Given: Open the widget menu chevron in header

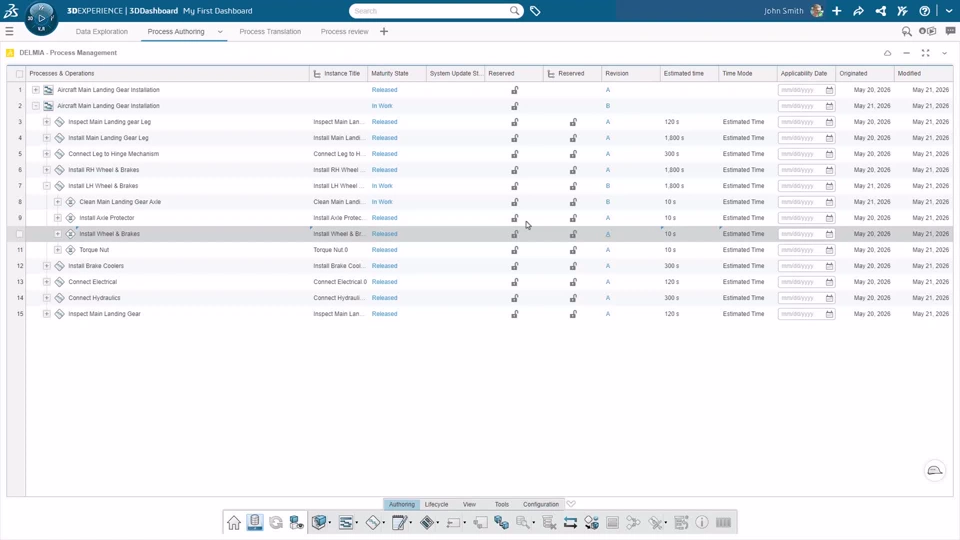Looking at the screenshot, I should (944, 53).
